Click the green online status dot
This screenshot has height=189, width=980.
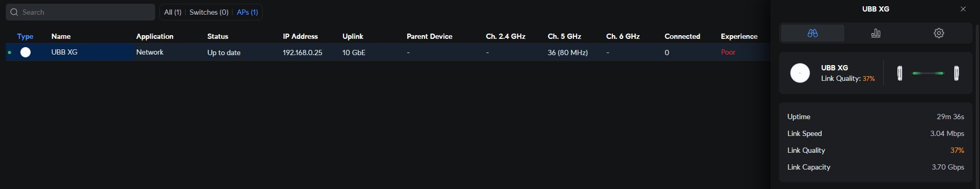pos(9,52)
